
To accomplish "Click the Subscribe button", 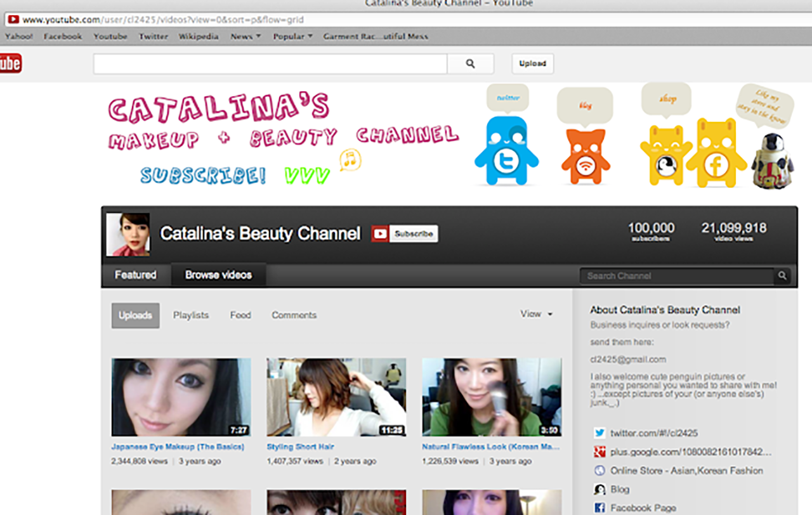I will coord(404,234).
